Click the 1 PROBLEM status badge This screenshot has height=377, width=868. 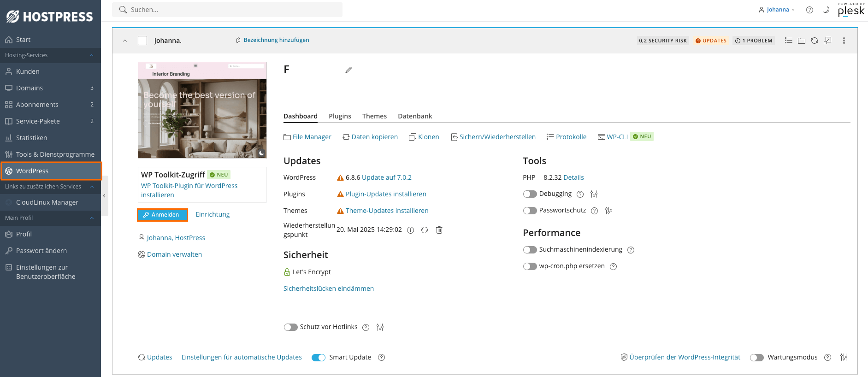click(x=754, y=41)
